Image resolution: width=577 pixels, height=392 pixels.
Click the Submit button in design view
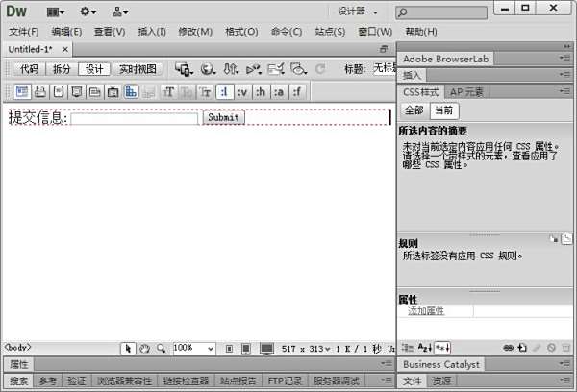tap(223, 117)
